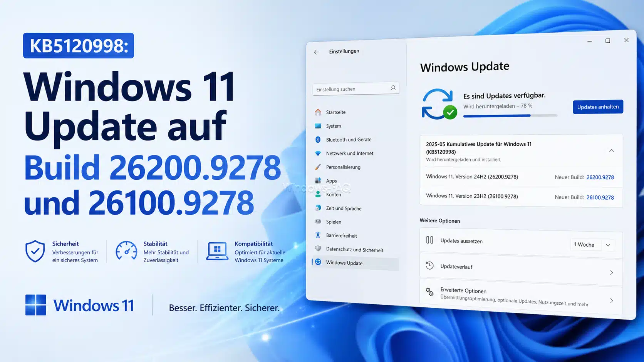Open the 1 Woche pause duration dropdown
Image resolution: width=644 pixels, height=362 pixels.
coord(592,245)
